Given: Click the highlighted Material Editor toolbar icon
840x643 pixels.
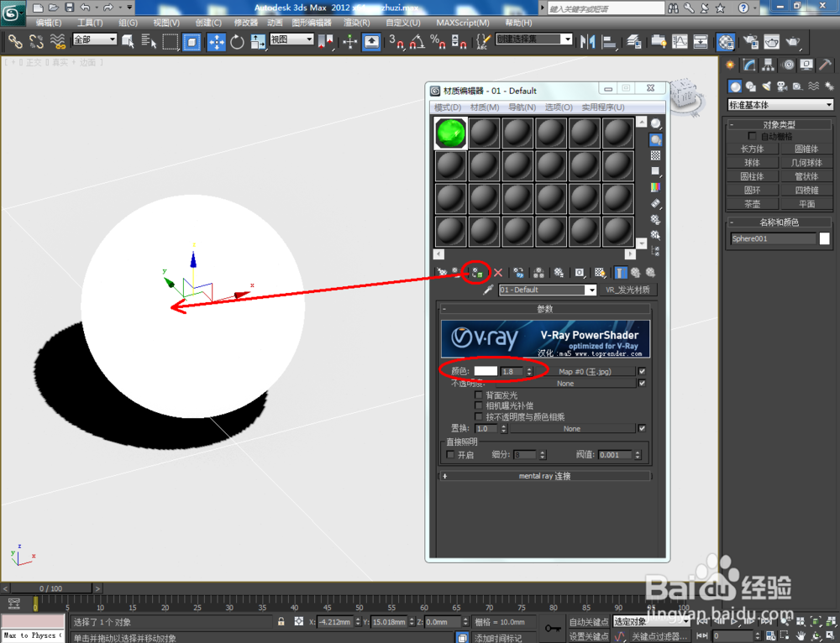Looking at the screenshot, I should tap(726, 42).
